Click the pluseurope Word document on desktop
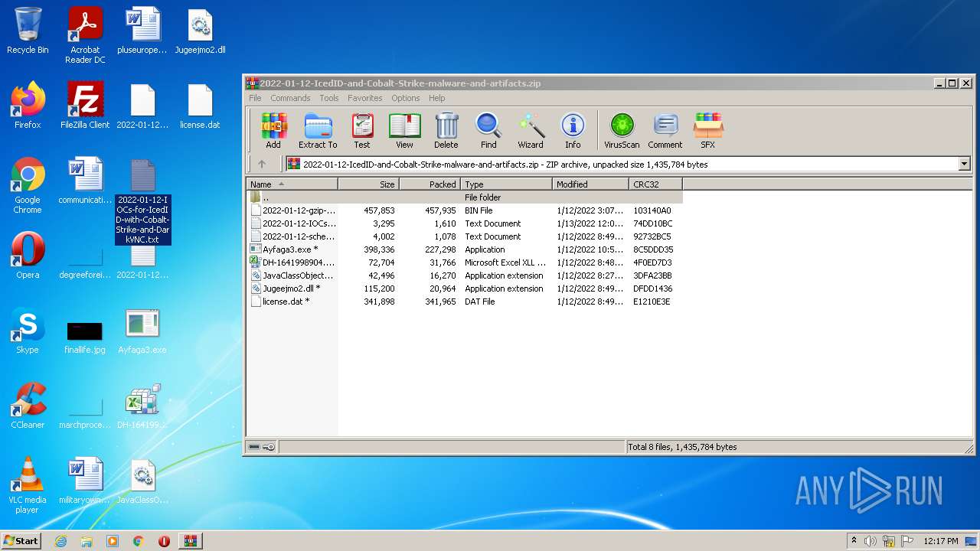Screen dimensions: 980x551 pos(142,31)
